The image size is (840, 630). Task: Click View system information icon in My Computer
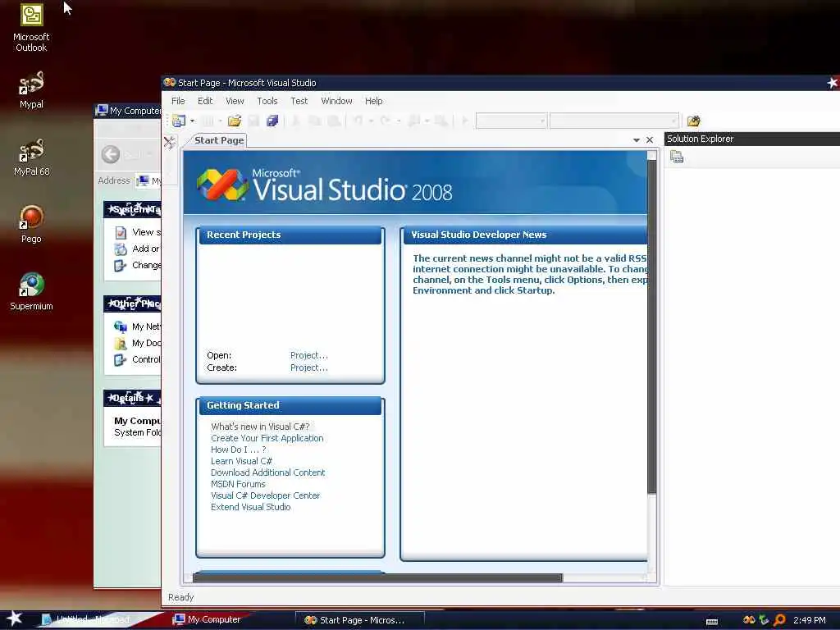point(121,232)
